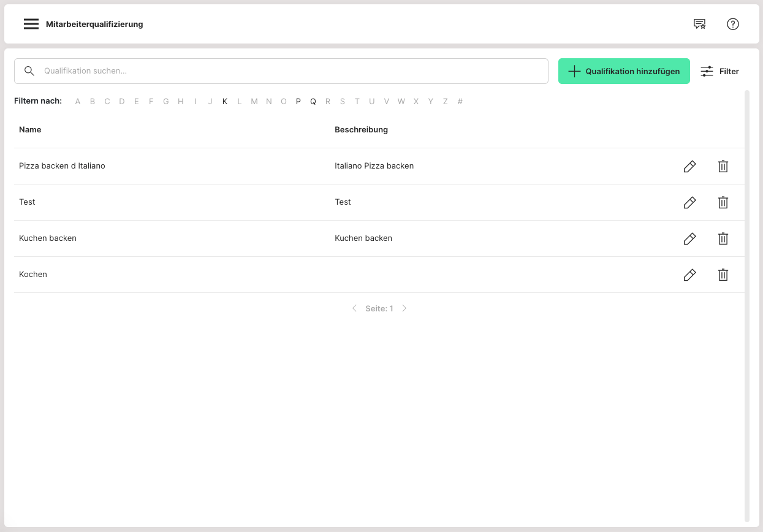Image resolution: width=763 pixels, height=532 pixels.
Task: Filter qualifications by letter P
Action: pos(298,102)
